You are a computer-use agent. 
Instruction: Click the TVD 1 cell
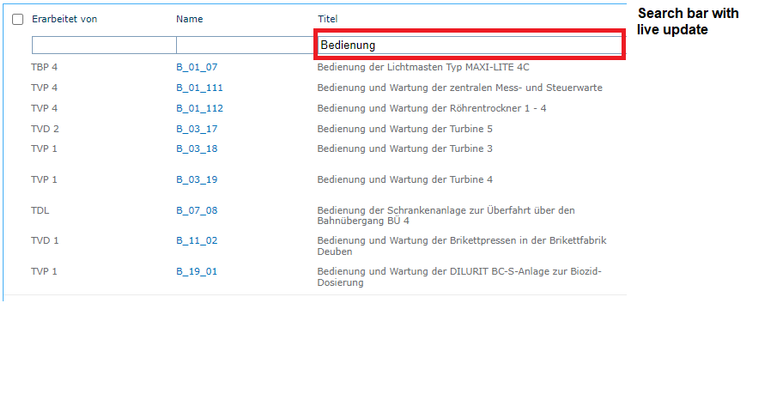tap(45, 241)
